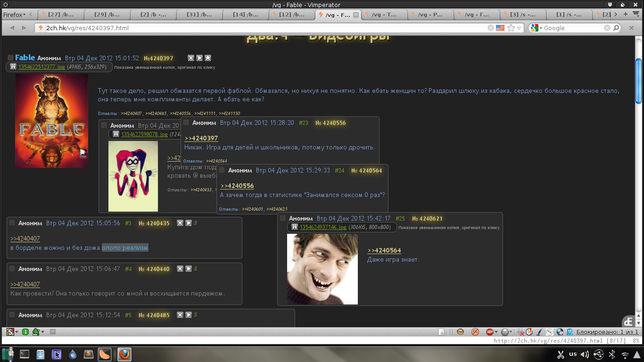Click the Fable game cover thumbnail
This screenshot has width=644, height=362.
click(51, 121)
